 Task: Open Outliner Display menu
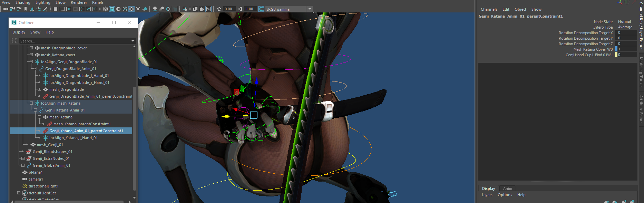pos(19,32)
